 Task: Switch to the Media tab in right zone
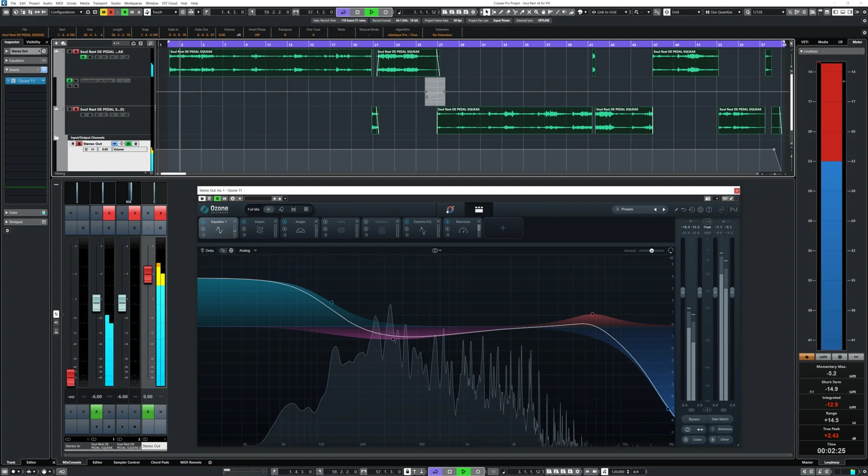click(823, 42)
